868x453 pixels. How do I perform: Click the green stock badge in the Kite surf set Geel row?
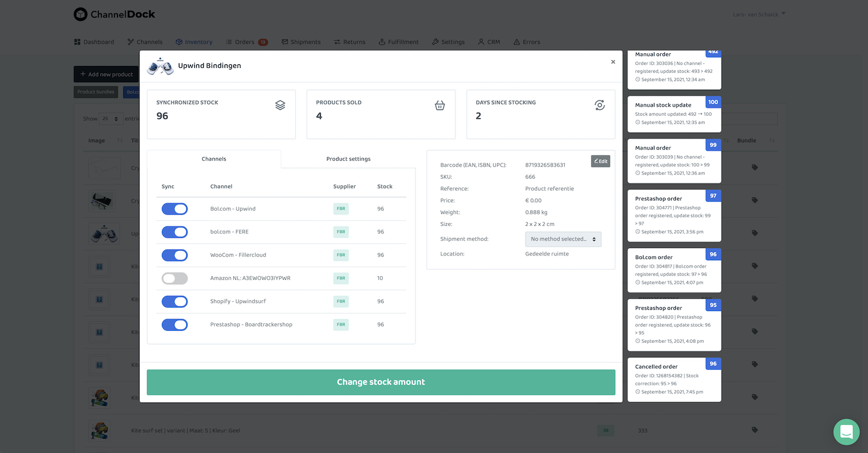pos(606,430)
